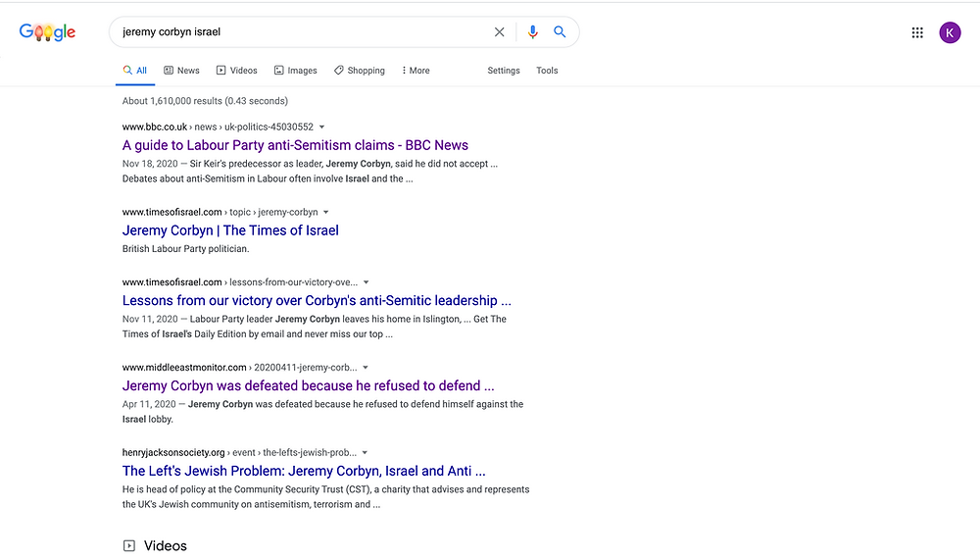The image size is (980, 560).
Task: Click the henryjacksonsociety.org breadcrumb URL
Action: tap(239, 452)
